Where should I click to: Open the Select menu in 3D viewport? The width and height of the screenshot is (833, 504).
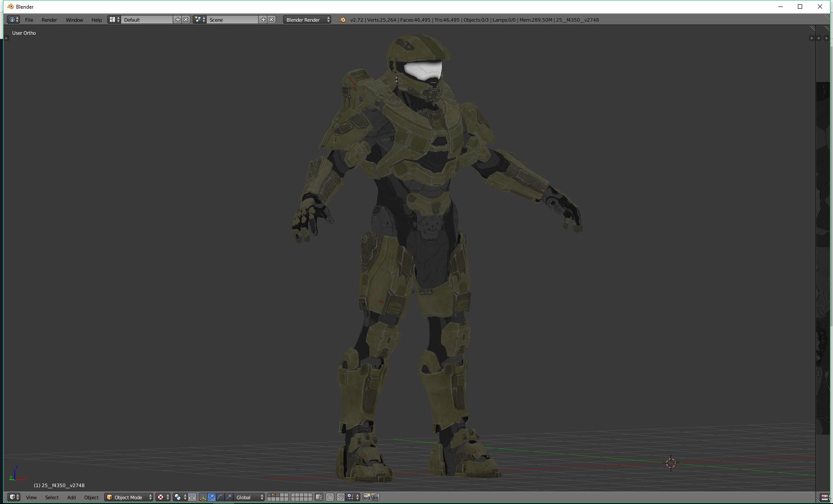pyautogui.click(x=52, y=497)
